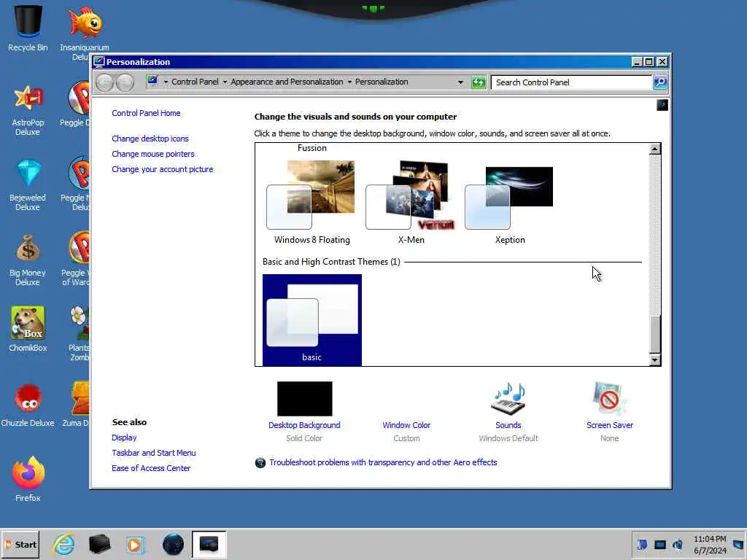Focus the Search Control Panel field
The width and height of the screenshot is (747, 560).
click(x=571, y=82)
